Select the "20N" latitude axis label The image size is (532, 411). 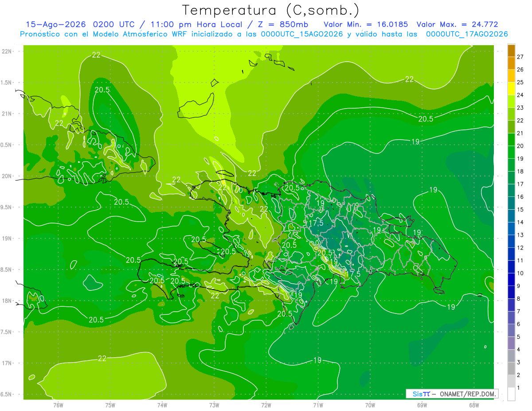(7, 176)
